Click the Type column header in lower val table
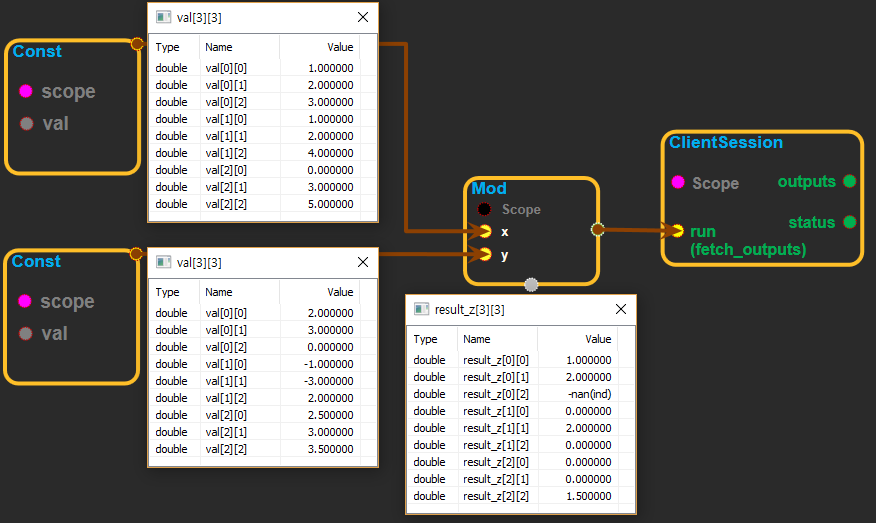Image resolution: width=876 pixels, height=523 pixels. tap(168, 292)
